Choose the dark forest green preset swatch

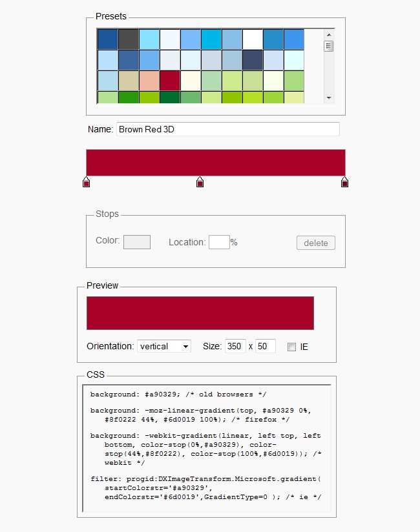(170, 97)
